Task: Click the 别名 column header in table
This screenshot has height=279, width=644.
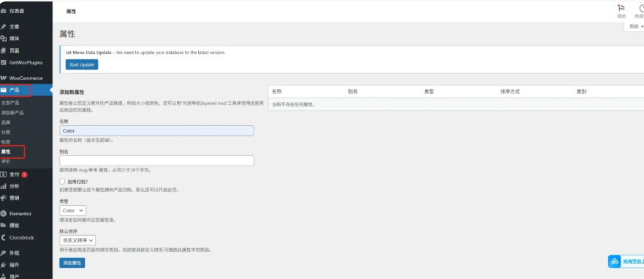Action: pyautogui.click(x=352, y=92)
